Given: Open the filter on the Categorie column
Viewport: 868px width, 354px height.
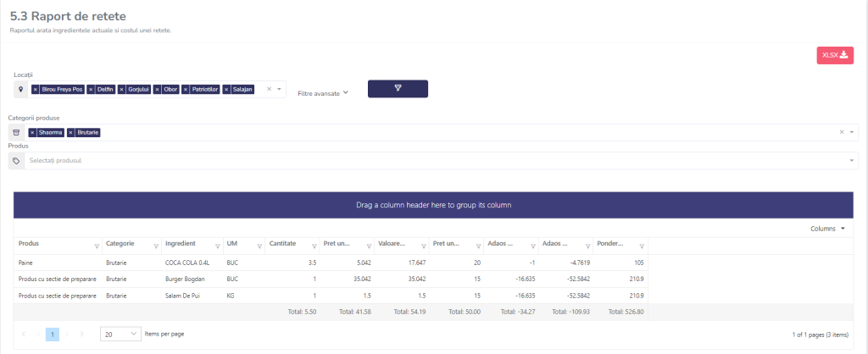Looking at the screenshot, I should point(155,246).
